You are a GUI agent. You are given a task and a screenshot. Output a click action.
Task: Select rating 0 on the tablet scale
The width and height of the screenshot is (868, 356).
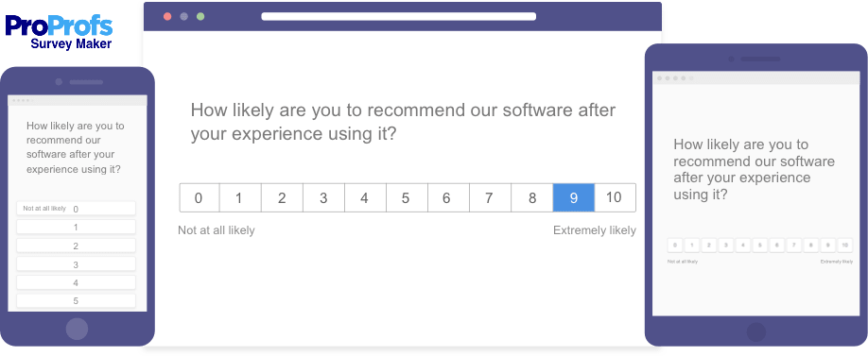point(675,246)
